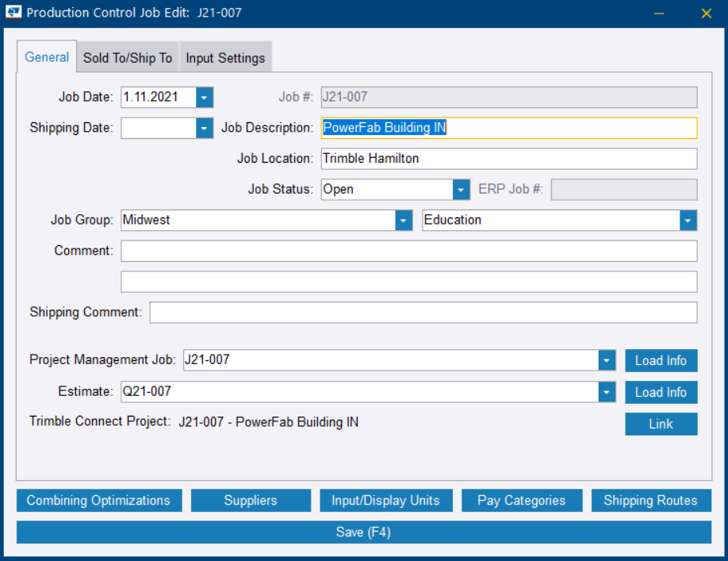Open the Job Date calendar dropdown
This screenshot has height=561, width=728.
pos(205,97)
